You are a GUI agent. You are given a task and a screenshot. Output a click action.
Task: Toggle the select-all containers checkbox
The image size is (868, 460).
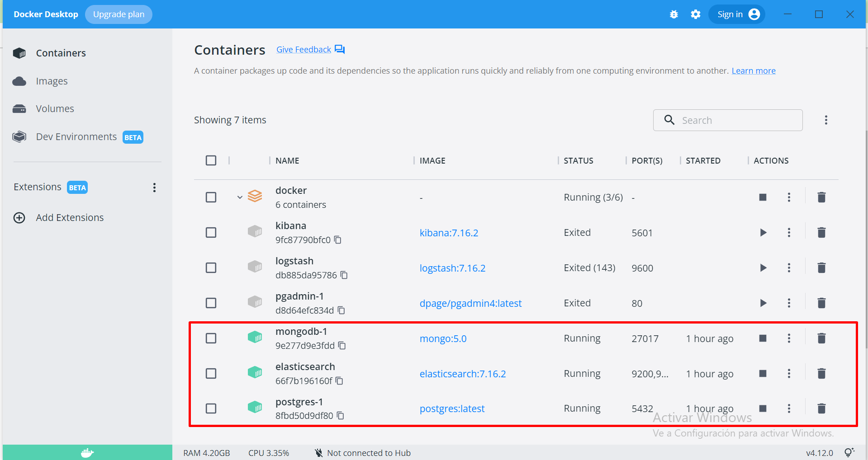point(211,160)
